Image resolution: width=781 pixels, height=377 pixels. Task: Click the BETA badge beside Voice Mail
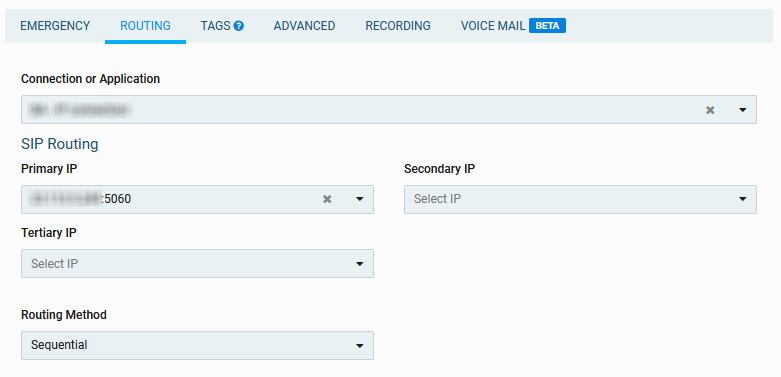[x=547, y=25]
